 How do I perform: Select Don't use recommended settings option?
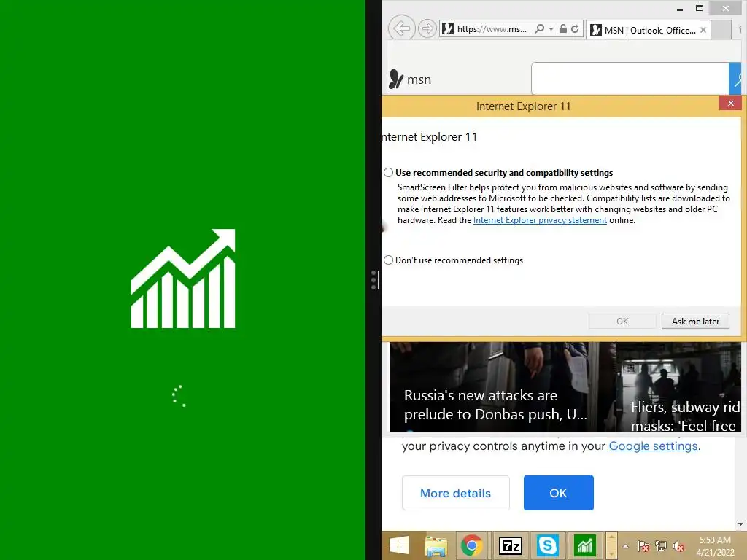click(x=388, y=260)
